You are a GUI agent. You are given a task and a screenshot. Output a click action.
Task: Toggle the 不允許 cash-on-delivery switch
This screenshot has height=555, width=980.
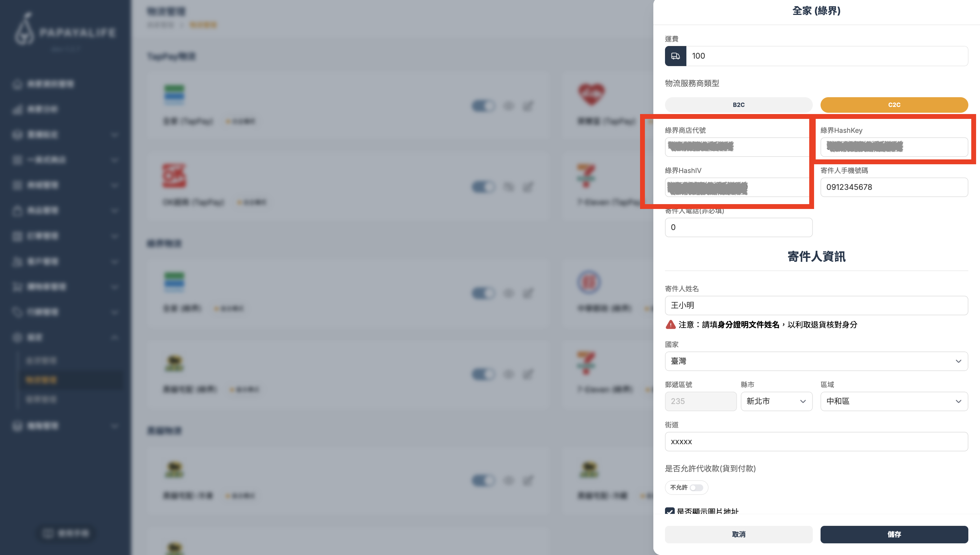[696, 488]
